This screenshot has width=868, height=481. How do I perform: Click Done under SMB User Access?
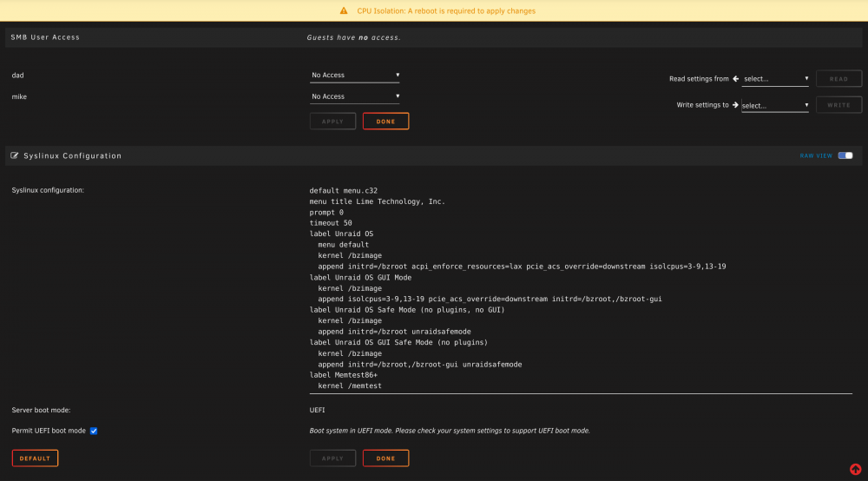(386, 122)
